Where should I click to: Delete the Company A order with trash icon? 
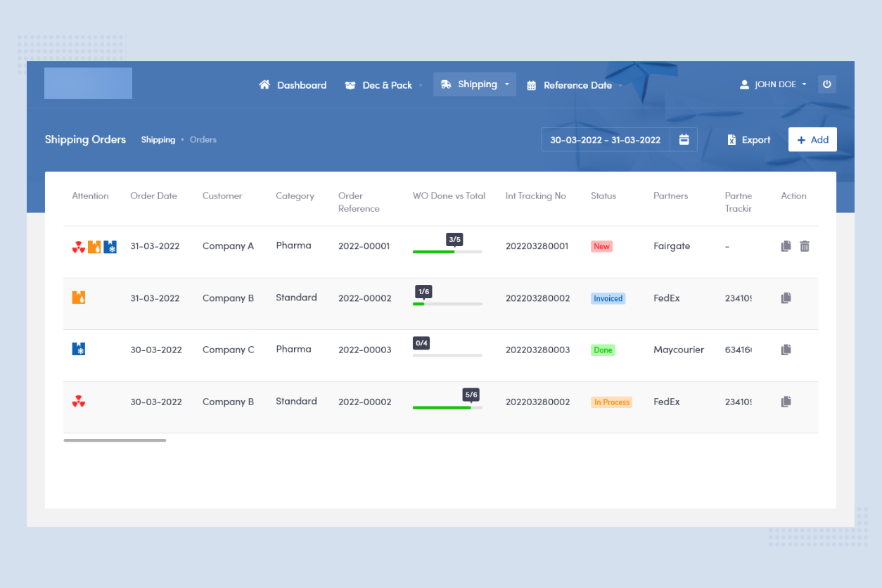tap(805, 246)
